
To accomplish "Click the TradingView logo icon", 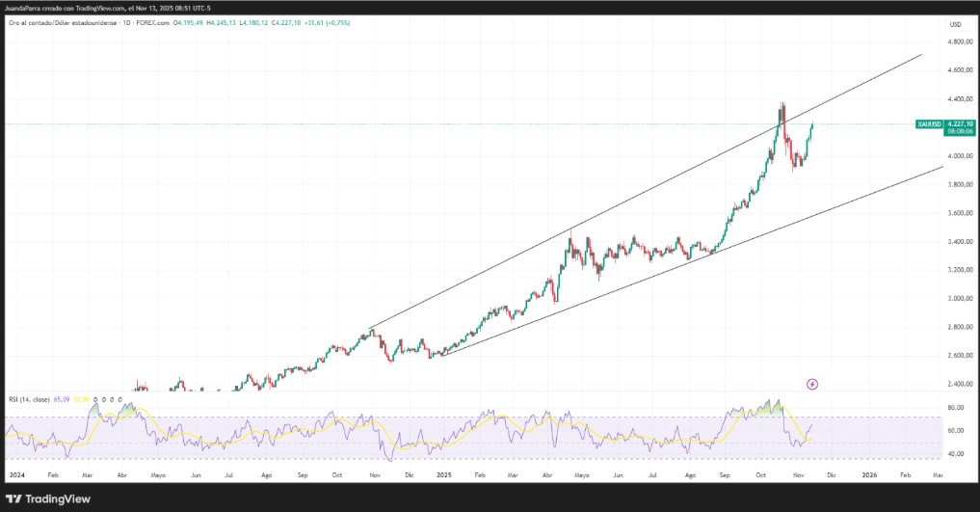I will pyautogui.click(x=13, y=499).
